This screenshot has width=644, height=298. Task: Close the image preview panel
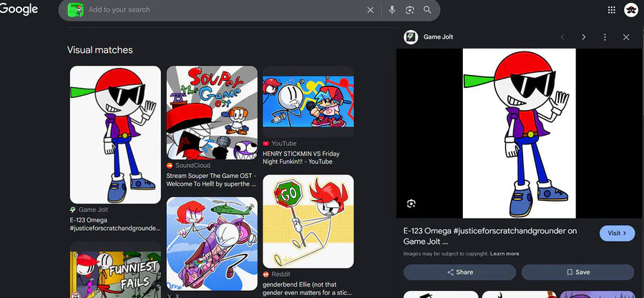(x=626, y=37)
